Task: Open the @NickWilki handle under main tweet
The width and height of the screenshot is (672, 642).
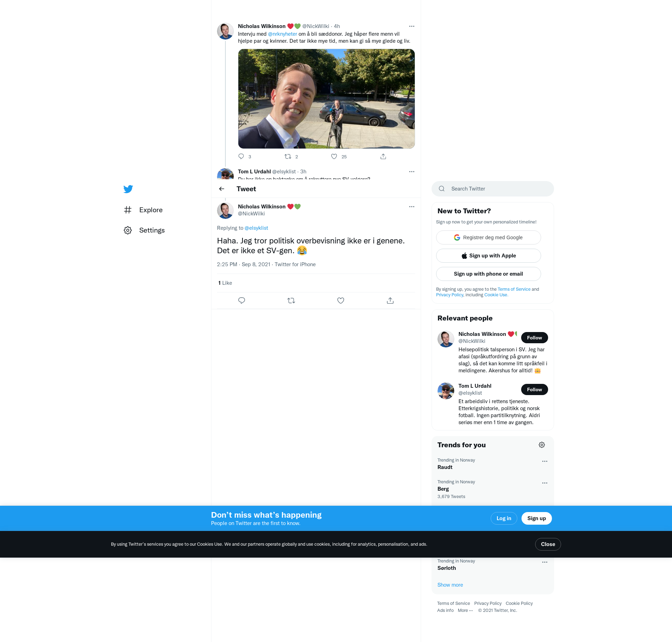Action: [x=251, y=214]
